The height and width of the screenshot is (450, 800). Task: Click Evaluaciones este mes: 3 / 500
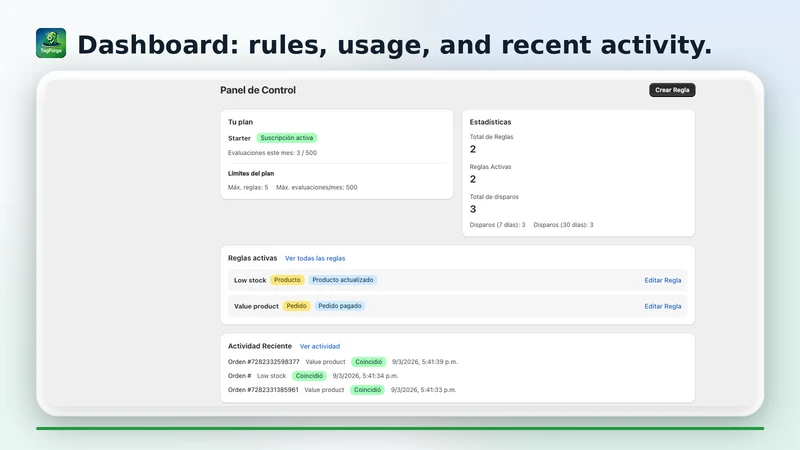[272, 153]
